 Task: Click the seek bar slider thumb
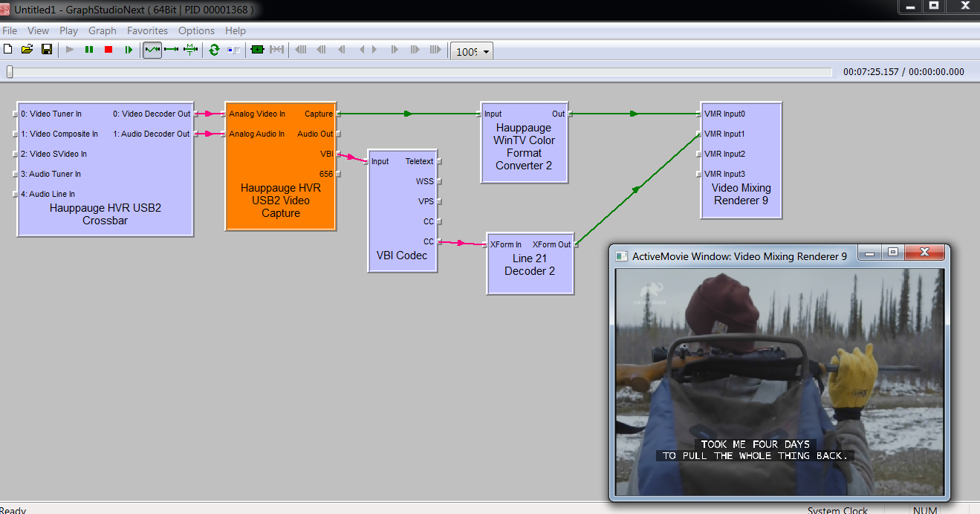tap(10, 72)
